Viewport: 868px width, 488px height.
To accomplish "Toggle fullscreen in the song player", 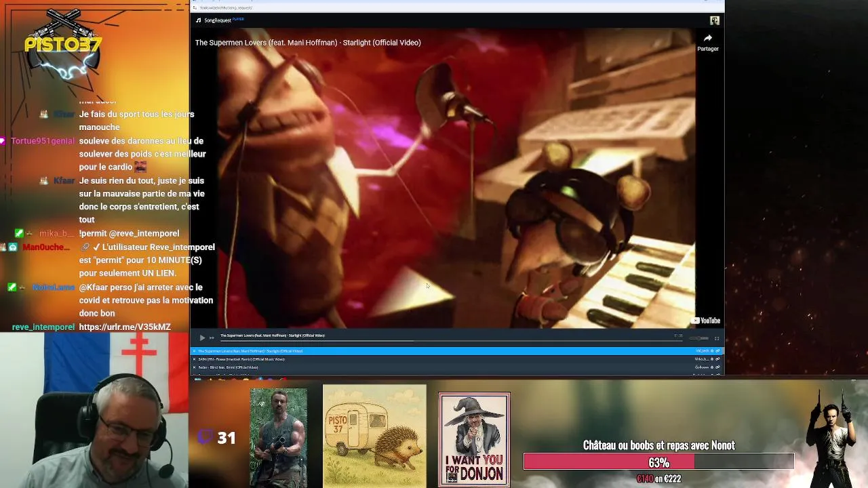I will coord(717,338).
